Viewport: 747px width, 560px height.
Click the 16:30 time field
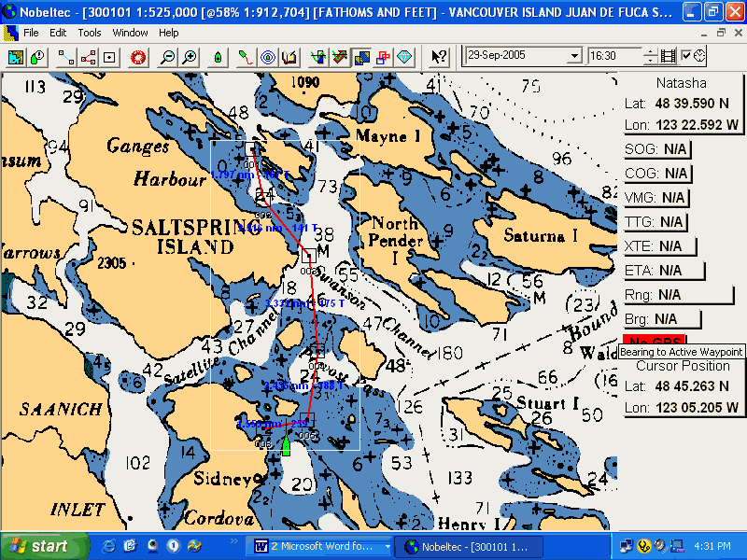[614, 56]
